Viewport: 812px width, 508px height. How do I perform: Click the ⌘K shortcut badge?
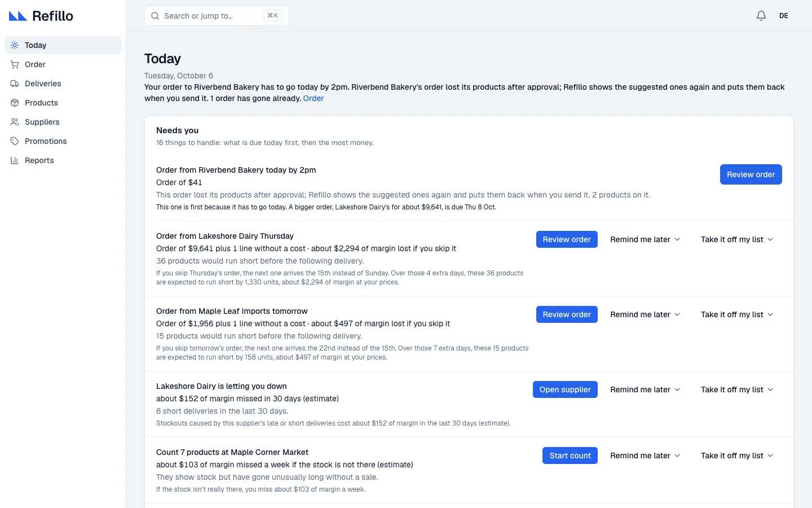(x=273, y=16)
